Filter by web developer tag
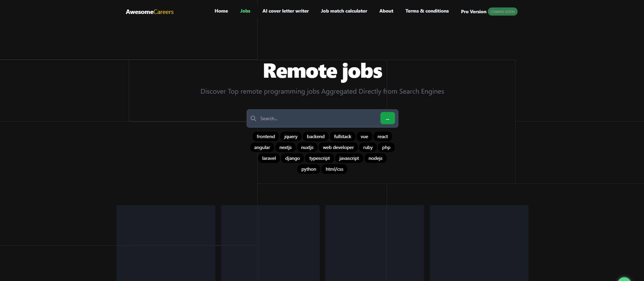 [338, 147]
